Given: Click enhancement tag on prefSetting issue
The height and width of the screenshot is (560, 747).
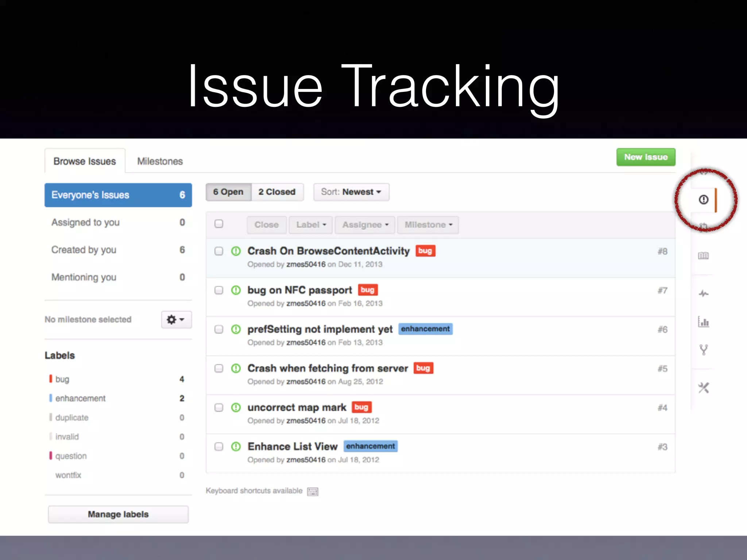Looking at the screenshot, I should click(x=425, y=329).
